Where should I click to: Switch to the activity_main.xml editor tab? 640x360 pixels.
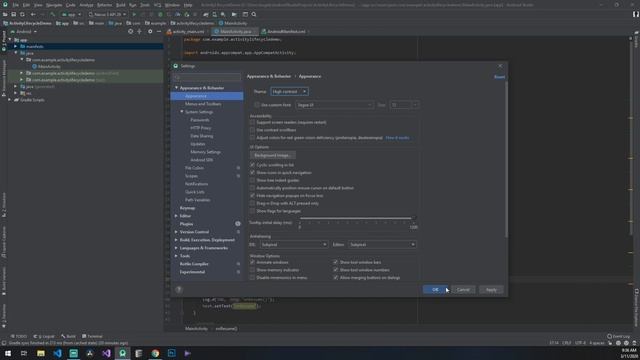pos(188,31)
